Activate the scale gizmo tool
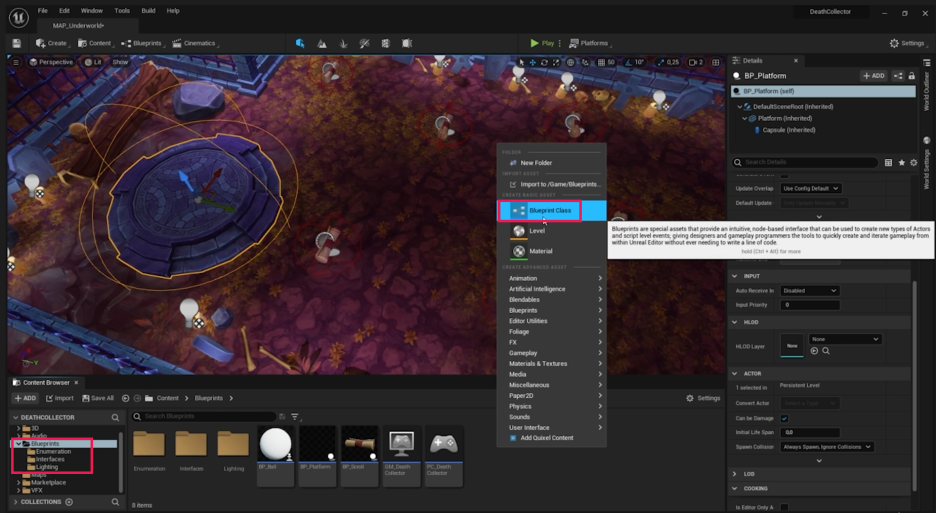Viewport: 936px width, 513px height. tap(556, 62)
